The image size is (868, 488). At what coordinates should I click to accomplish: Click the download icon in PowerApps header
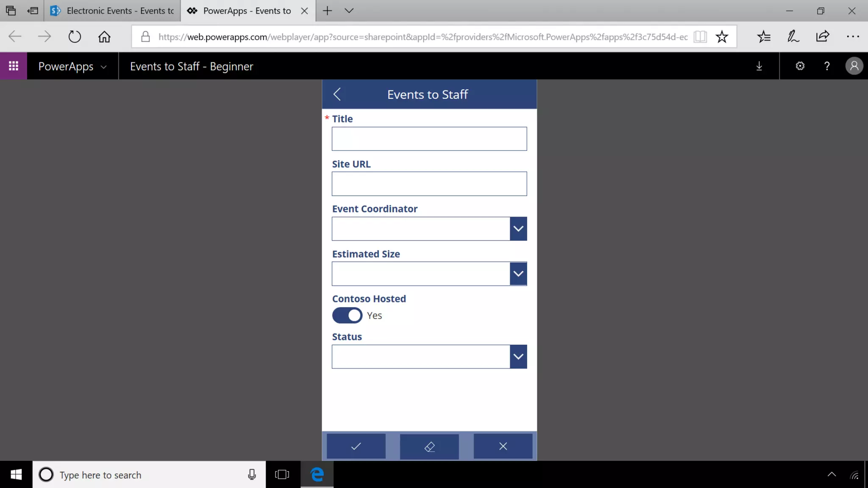759,66
